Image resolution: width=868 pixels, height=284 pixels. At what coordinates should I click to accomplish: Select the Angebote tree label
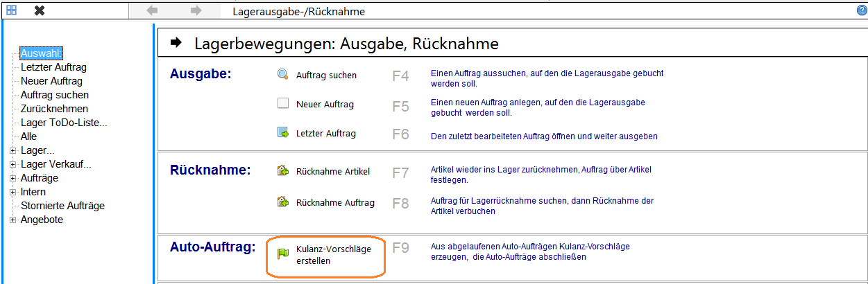pos(42,220)
